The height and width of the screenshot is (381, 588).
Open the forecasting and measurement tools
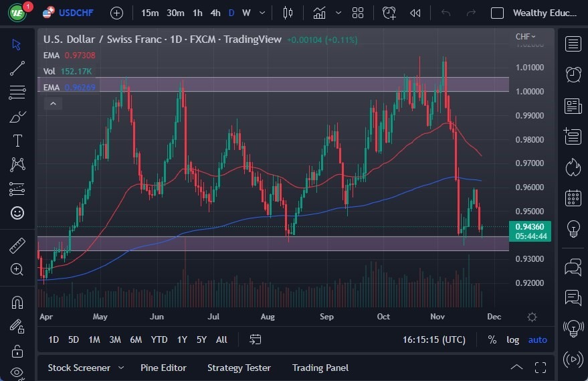point(17,189)
